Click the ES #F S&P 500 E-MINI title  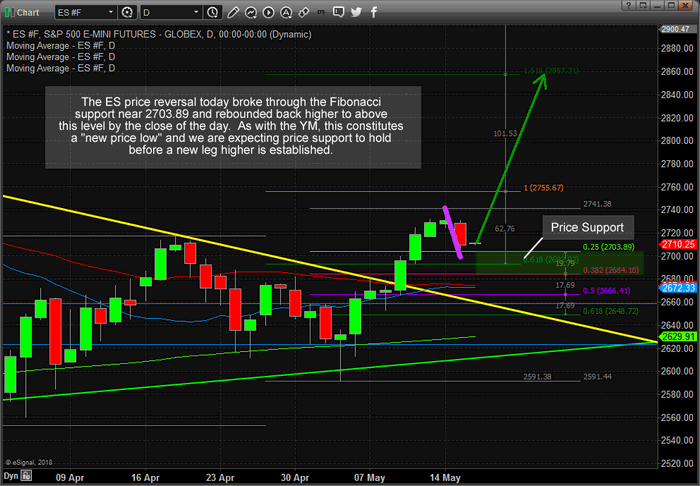tap(159, 34)
